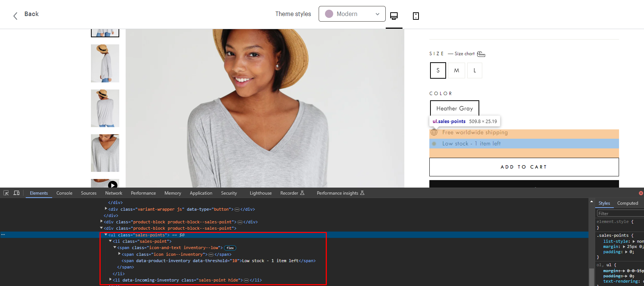Expand the icon icon--inventory span
Viewport: 644px width, 286px height.
[119, 254]
